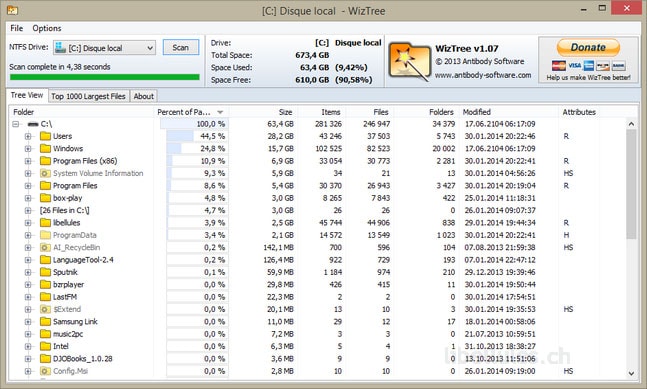Click the Program Files (x86) folder icon
Image resolution: width=647 pixels, height=389 pixels.
pos(45,161)
